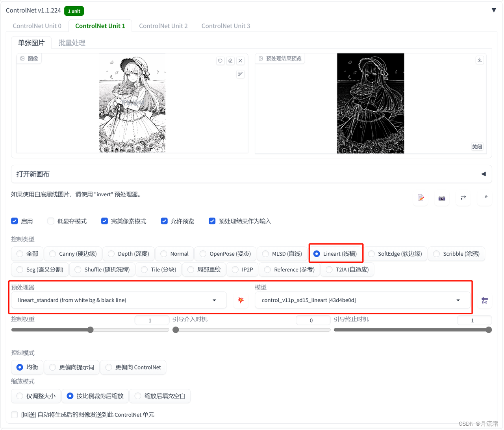
Task: Switch to ControlNet Unit 3 tab
Action: [x=226, y=26]
